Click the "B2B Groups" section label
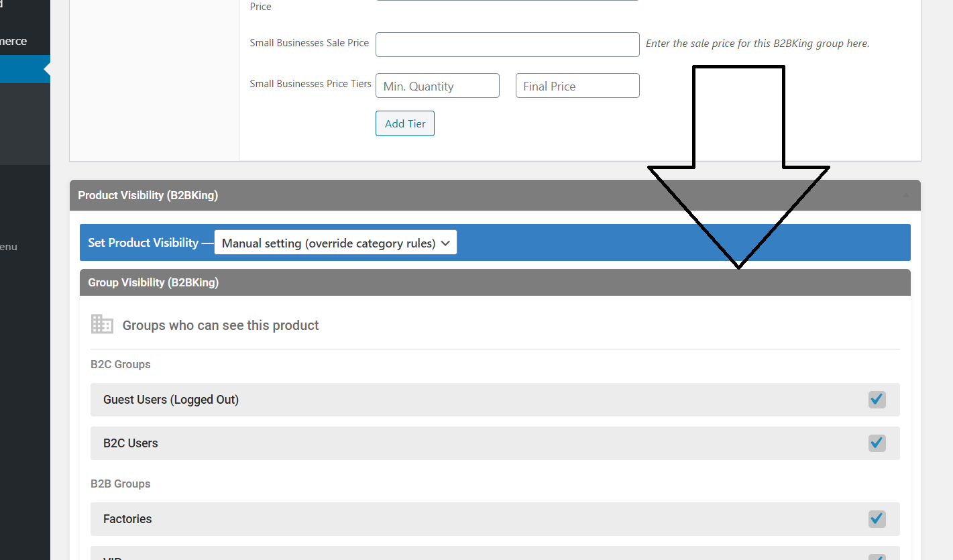This screenshot has width=953, height=560. point(121,484)
